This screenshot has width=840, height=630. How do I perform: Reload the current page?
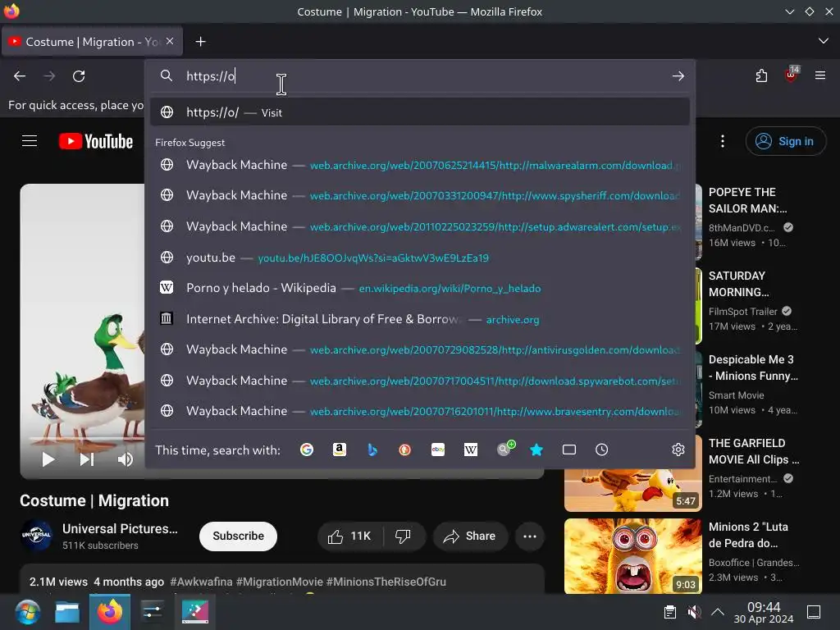tap(79, 76)
